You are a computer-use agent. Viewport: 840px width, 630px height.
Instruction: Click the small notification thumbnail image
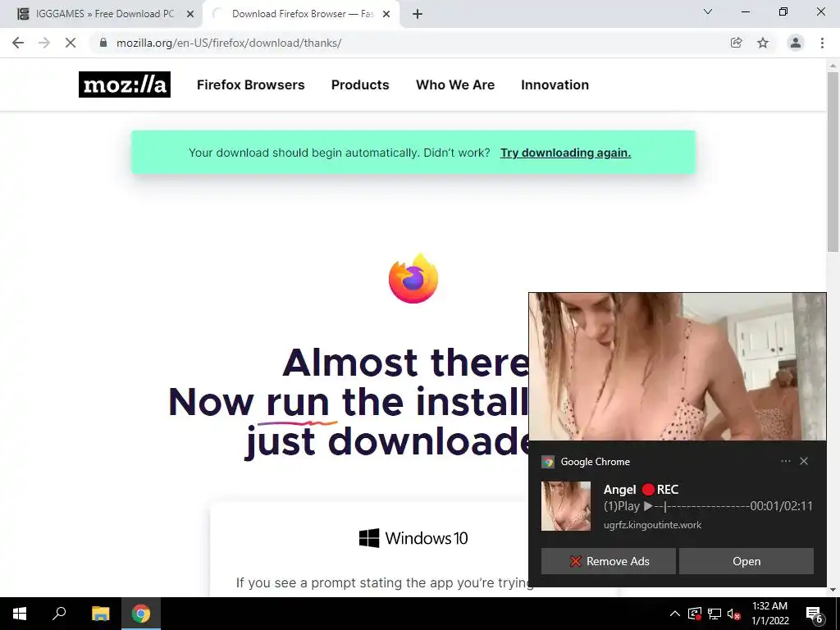pos(566,506)
